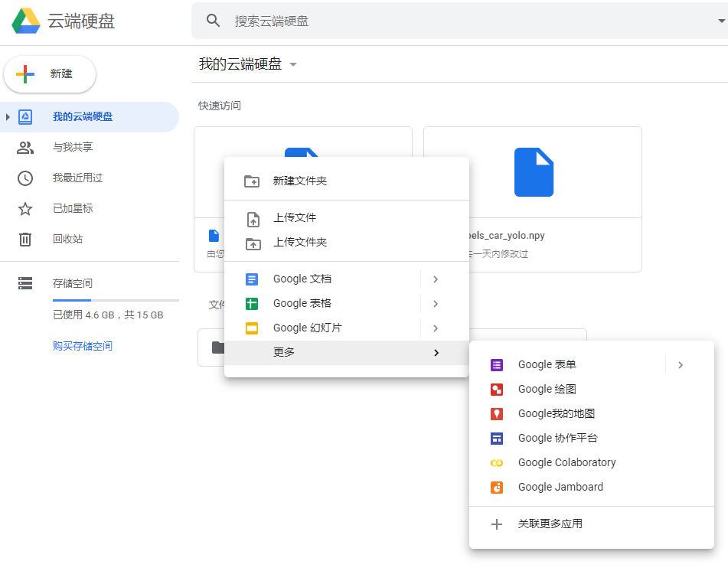Open 已加星标 in the sidebar

(x=89, y=209)
